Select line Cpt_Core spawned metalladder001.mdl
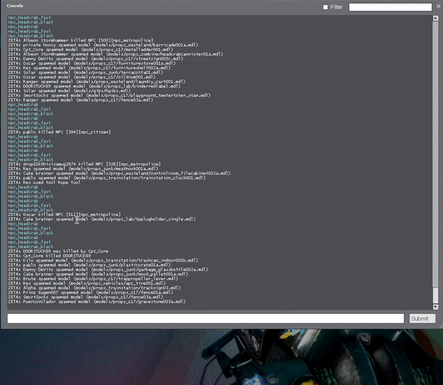 (x=91, y=49)
